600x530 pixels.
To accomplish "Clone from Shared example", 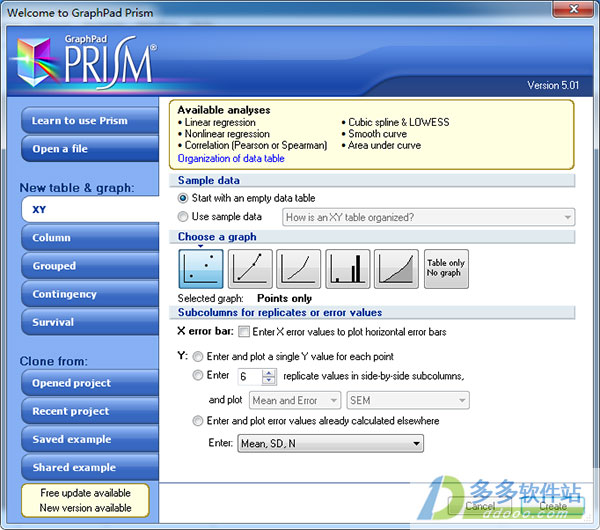I will (x=91, y=468).
